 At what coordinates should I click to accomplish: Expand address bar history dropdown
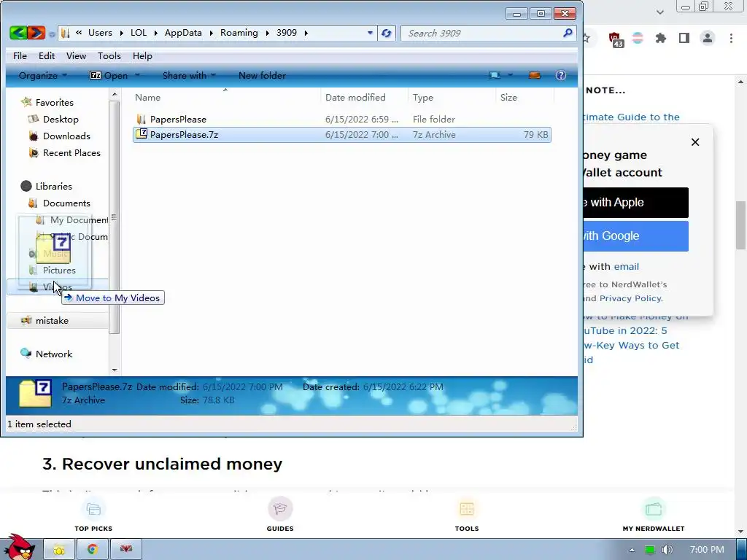[x=370, y=33]
